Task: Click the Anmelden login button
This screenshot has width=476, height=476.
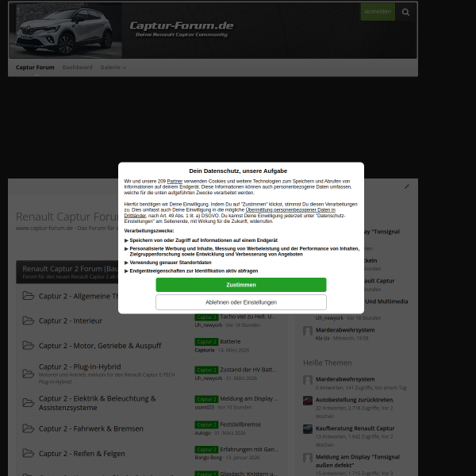Action: pyautogui.click(x=378, y=12)
